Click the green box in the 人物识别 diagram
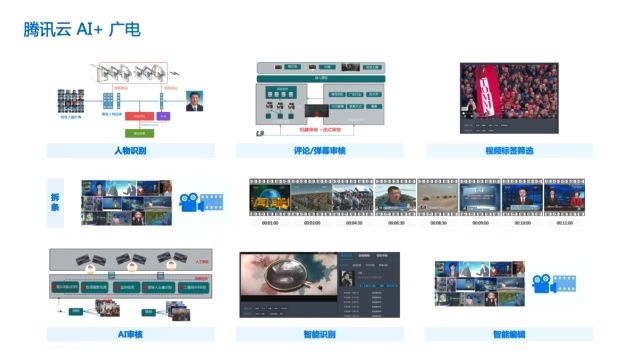The width and height of the screenshot is (640, 360). (139, 133)
